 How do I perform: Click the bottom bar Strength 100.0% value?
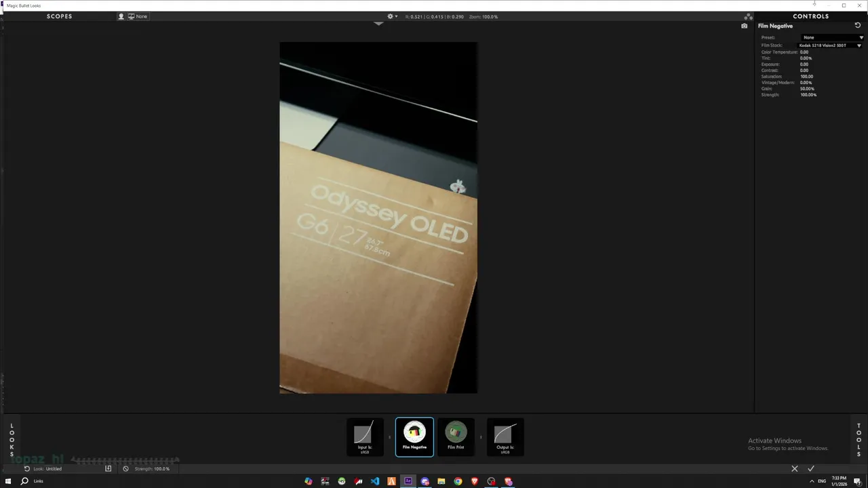coord(161,469)
